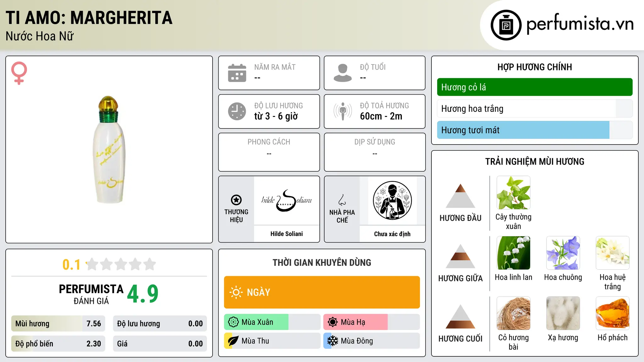Click the sillage icon beside Độ toả hương

tap(343, 111)
